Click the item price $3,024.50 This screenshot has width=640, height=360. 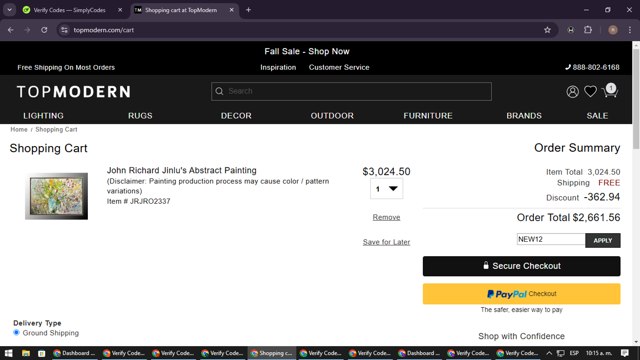[386, 171]
